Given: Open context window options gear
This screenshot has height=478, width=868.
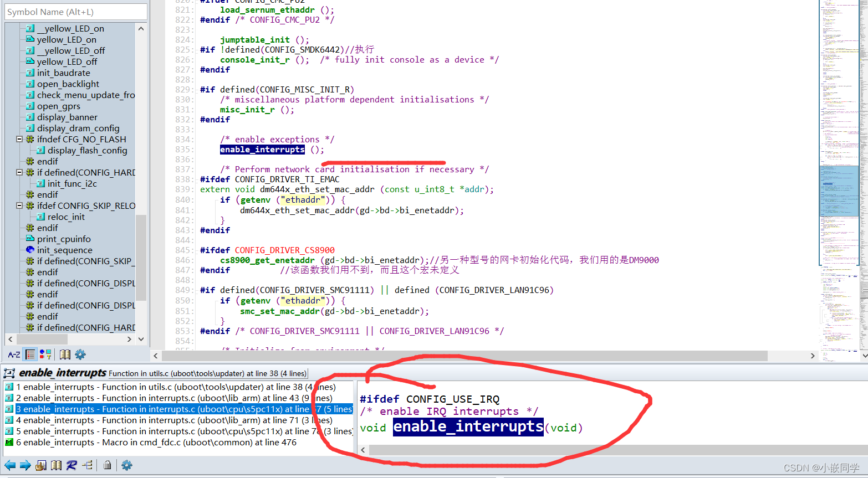Looking at the screenshot, I should (127, 465).
